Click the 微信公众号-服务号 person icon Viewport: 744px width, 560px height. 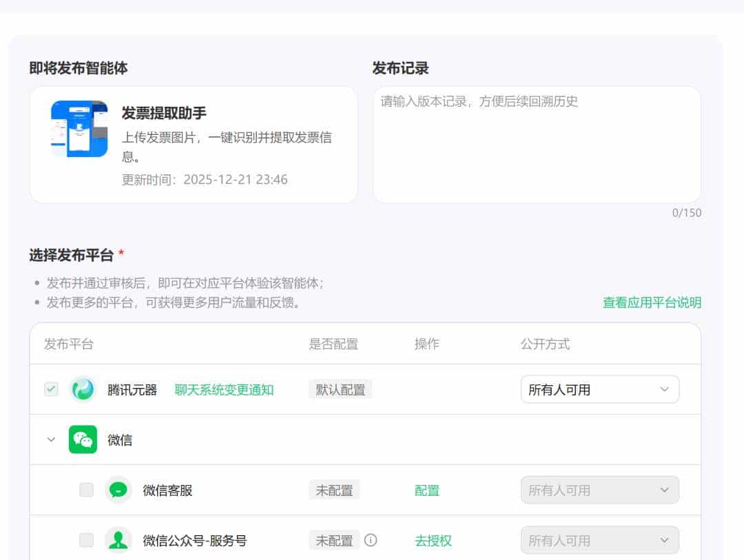(118, 540)
